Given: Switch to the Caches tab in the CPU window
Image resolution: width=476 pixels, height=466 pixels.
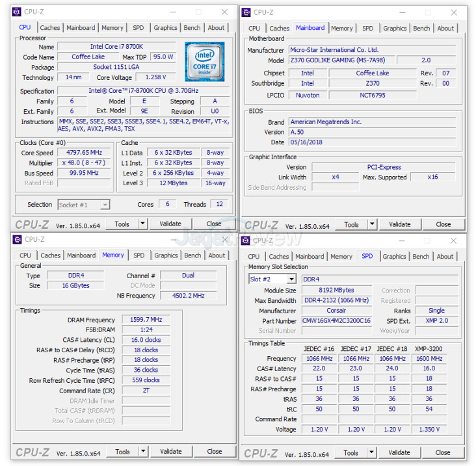Looking at the screenshot, I should [x=50, y=28].
